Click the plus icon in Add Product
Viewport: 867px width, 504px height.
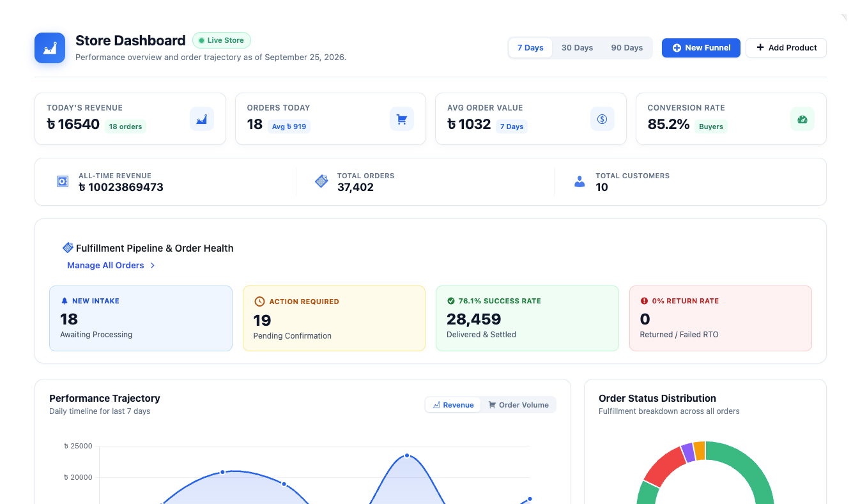click(760, 47)
